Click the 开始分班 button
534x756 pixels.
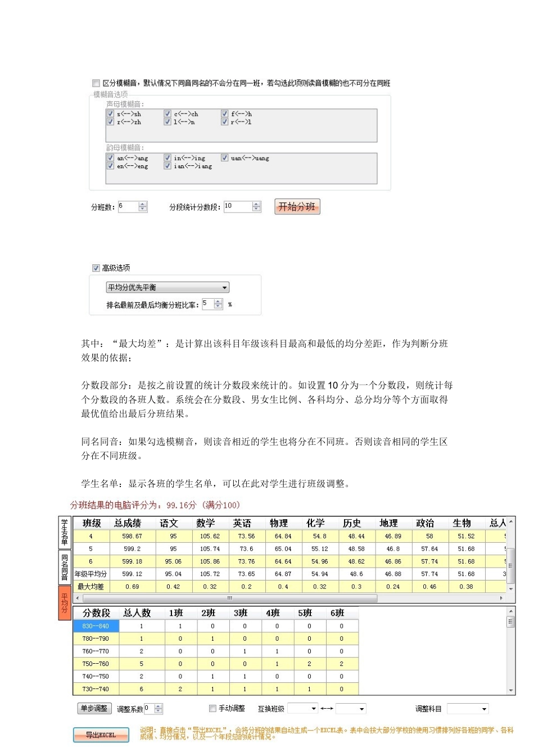click(x=297, y=206)
